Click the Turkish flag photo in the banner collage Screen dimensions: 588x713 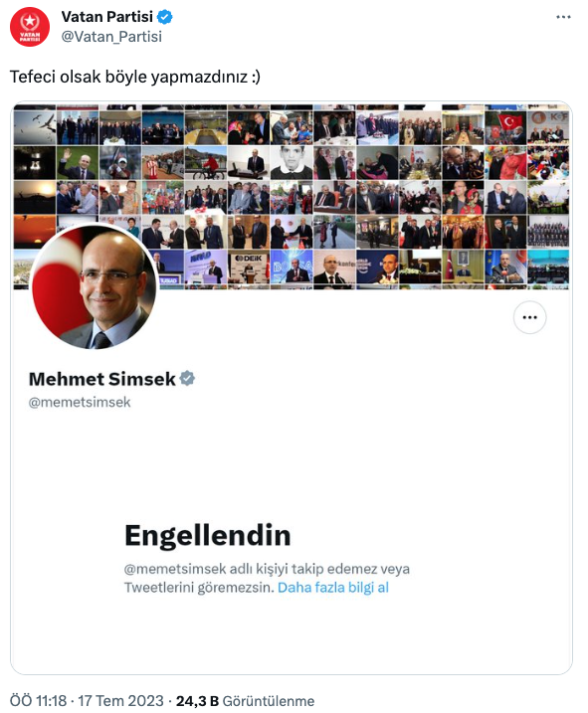click(x=505, y=127)
